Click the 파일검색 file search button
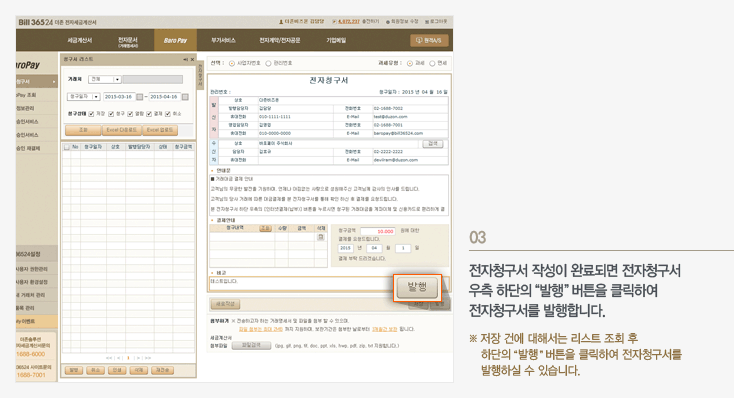The image size is (734, 398). pyautogui.click(x=251, y=346)
